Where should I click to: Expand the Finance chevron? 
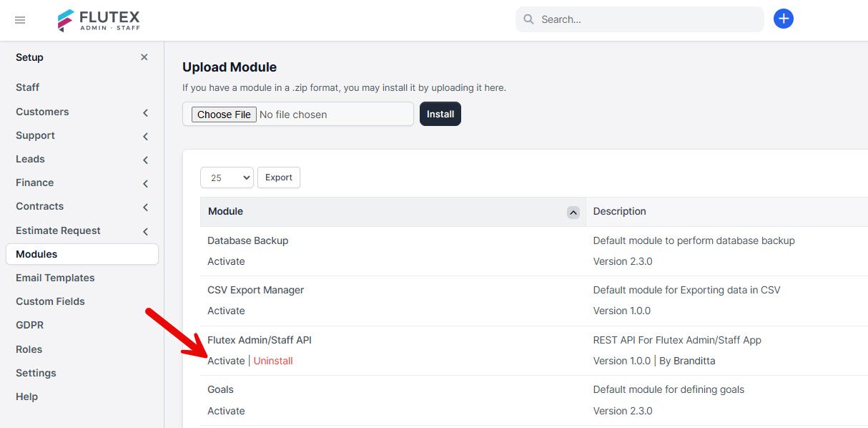(x=145, y=183)
